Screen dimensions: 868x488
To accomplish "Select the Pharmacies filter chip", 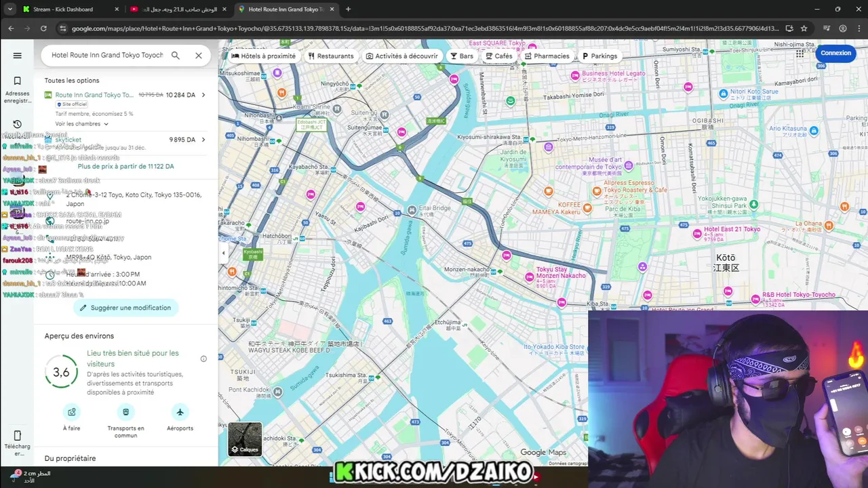I will point(547,56).
